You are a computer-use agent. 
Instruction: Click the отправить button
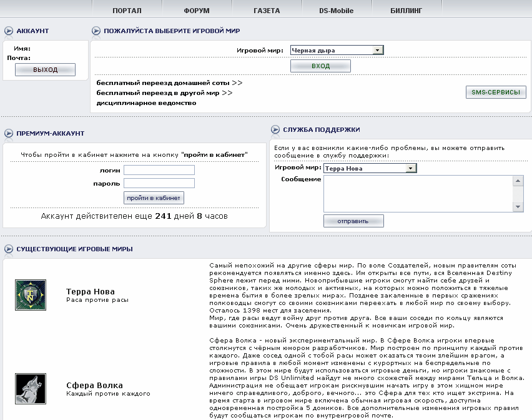click(353, 221)
